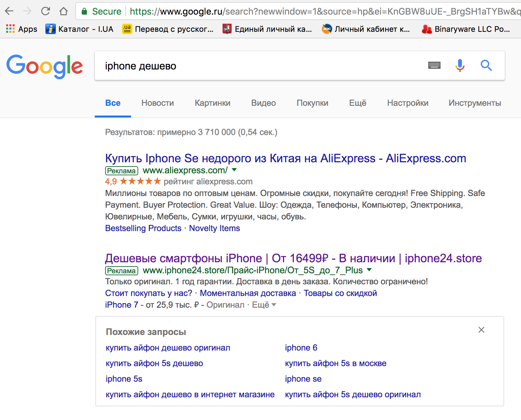This screenshot has width=521, height=420.
Task: Open the Стоит покупать у нас? sitelink
Action: tap(149, 293)
